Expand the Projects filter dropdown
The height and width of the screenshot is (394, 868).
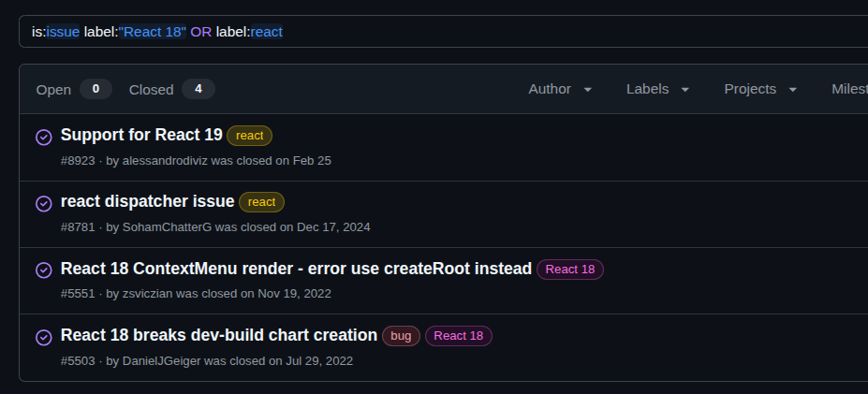760,89
